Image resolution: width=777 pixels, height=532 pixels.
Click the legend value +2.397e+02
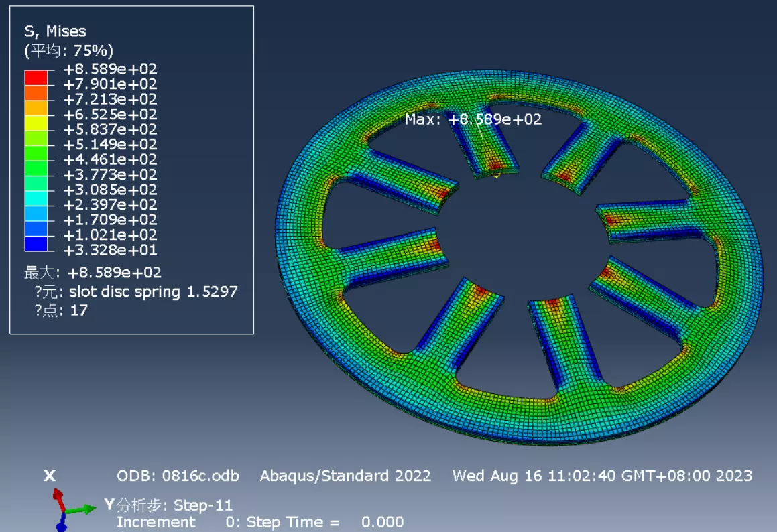pos(110,204)
